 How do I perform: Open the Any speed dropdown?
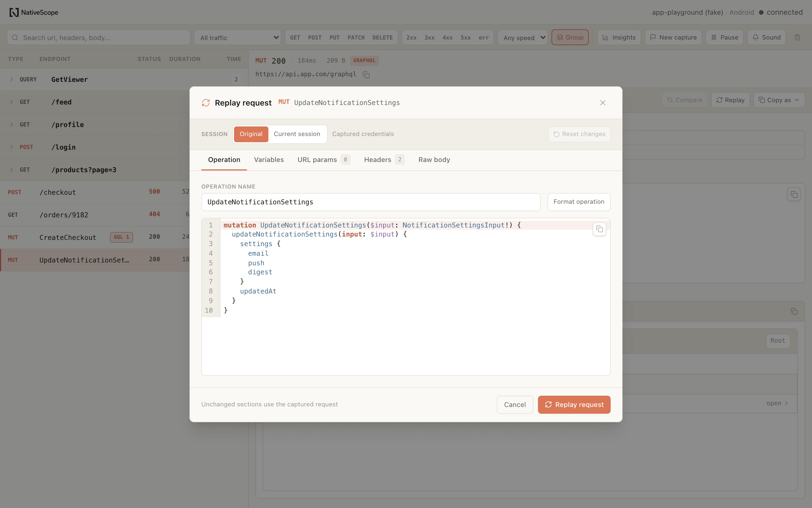522,38
